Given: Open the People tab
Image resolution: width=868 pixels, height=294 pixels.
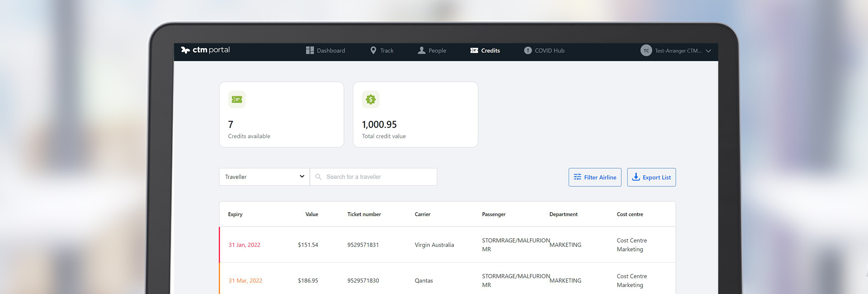Looking at the screenshot, I should click(432, 50).
